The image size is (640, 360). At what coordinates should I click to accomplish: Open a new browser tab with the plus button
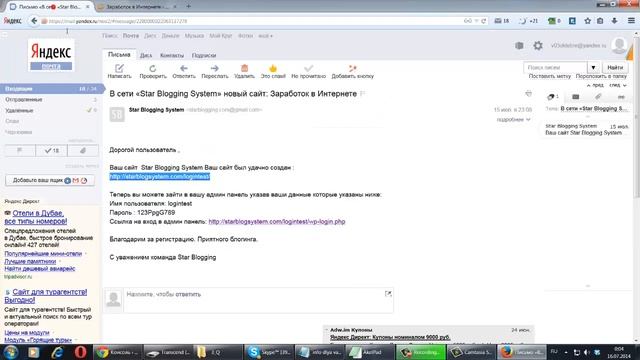click(188, 6)
